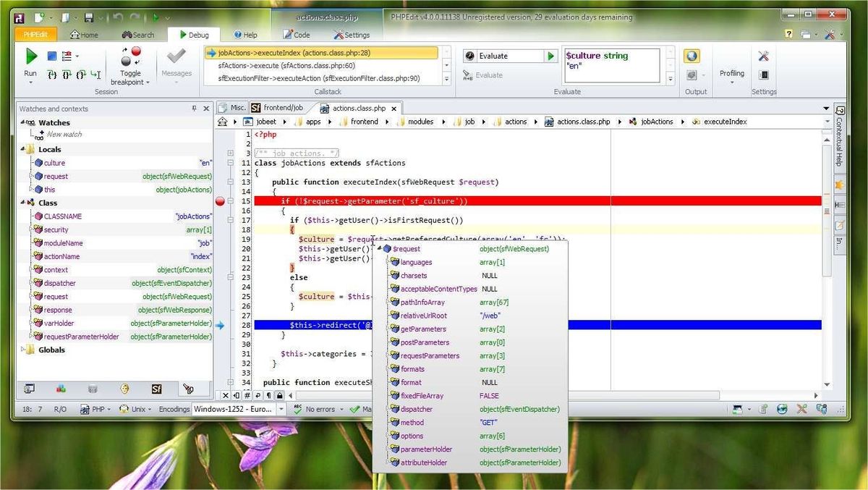Viewport: 868px width, 490px height.
Task: Click inside the $culture evaluate result field
Action: 611,64
